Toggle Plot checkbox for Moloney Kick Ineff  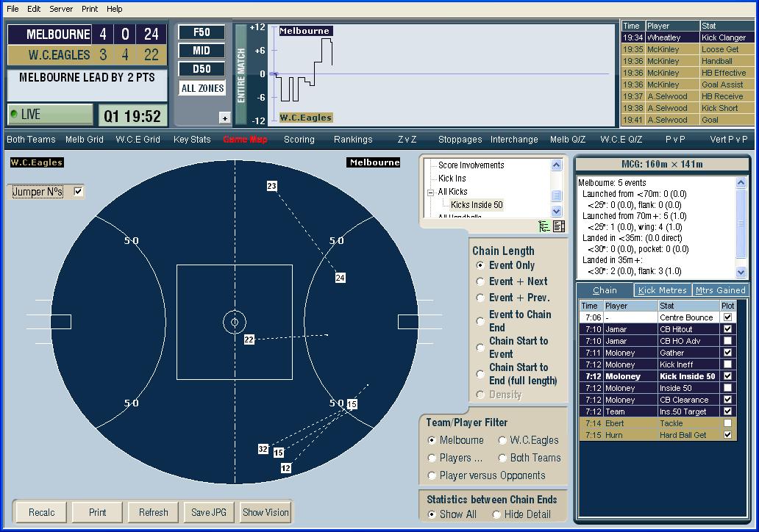[x=727, y=364]
